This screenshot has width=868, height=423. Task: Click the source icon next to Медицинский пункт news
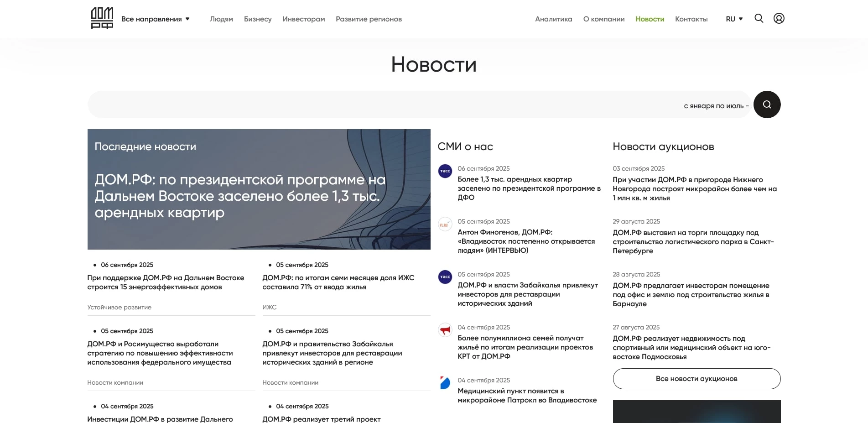pos(444,383)
